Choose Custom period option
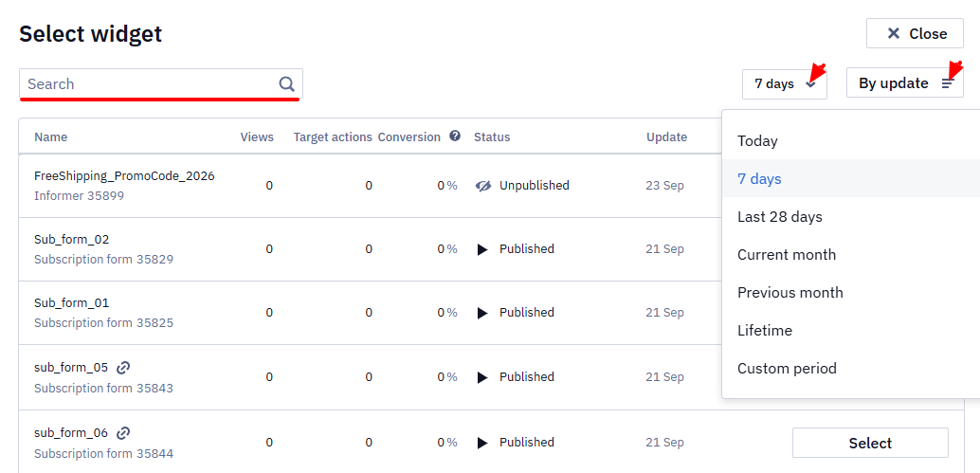The width and height of the screenshot is (980, 473). pos(850,368)
